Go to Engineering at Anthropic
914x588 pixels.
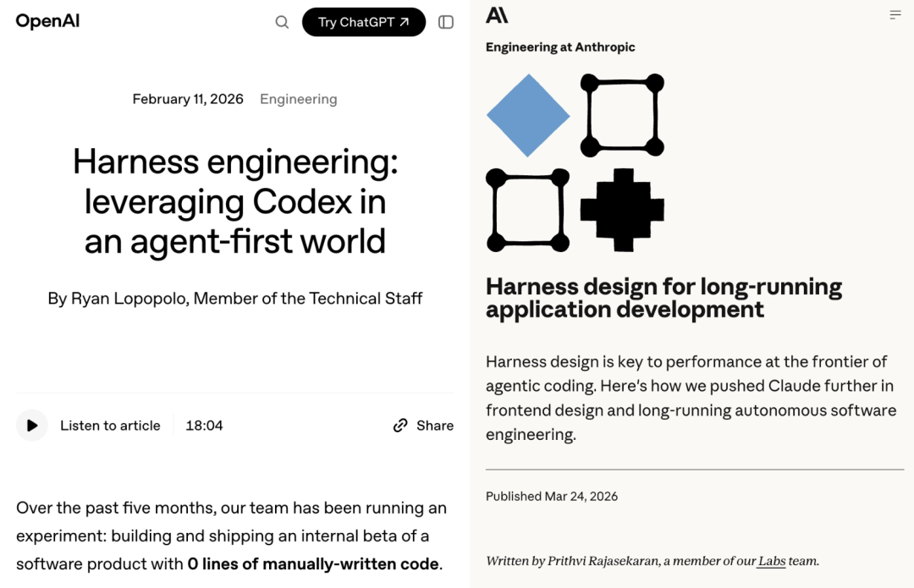click(560, 47)
